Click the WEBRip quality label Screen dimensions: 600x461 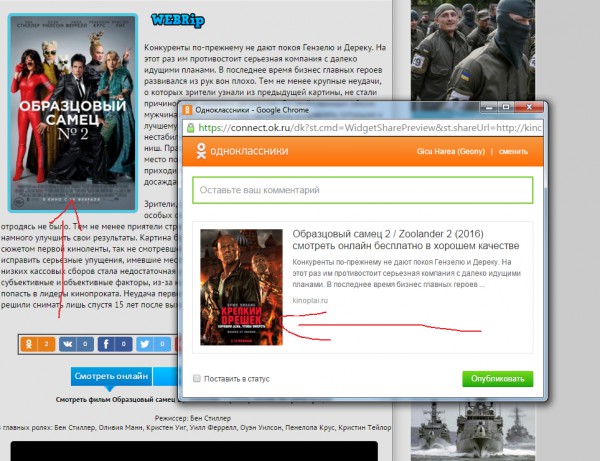point(178,20)
